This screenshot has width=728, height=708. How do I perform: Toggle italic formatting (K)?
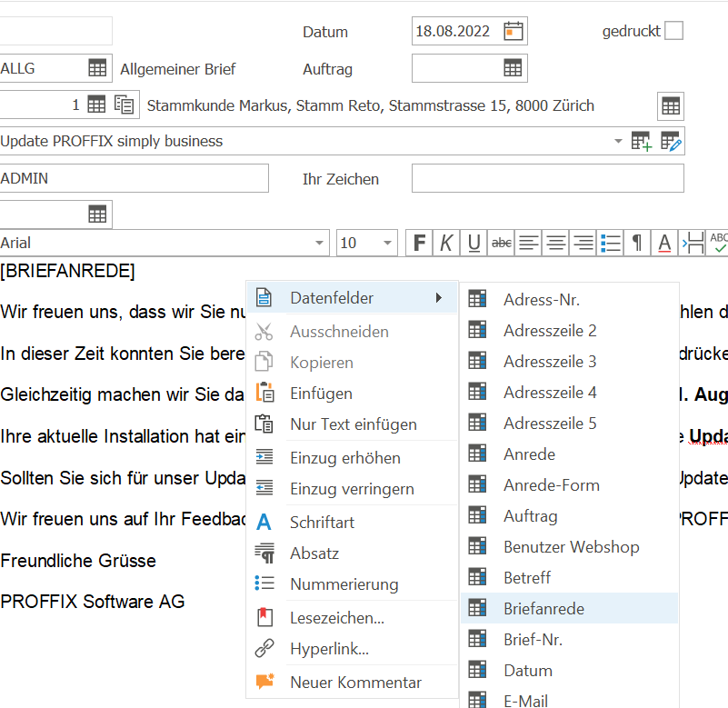click(x=446, y=243)
